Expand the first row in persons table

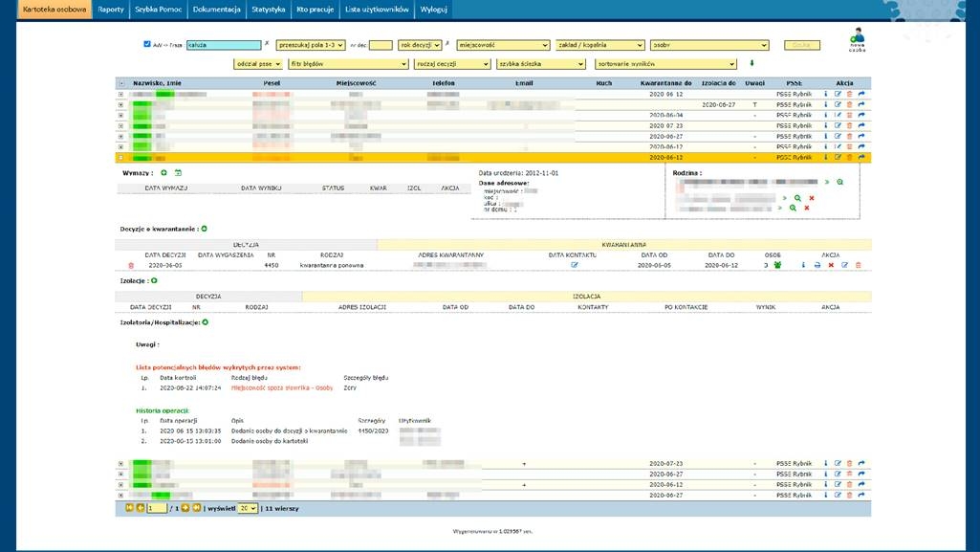click(x=120, y=94)
